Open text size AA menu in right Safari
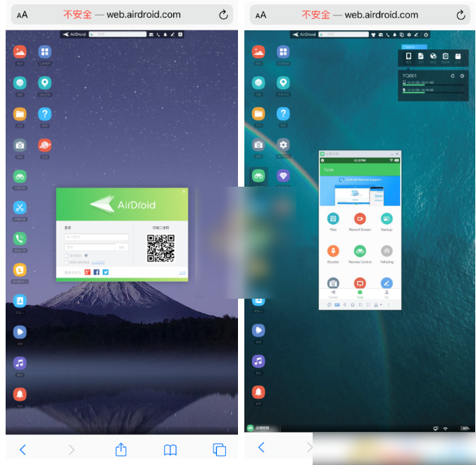Viewport: 476px width, 465px height. click(x=261, y=15)
